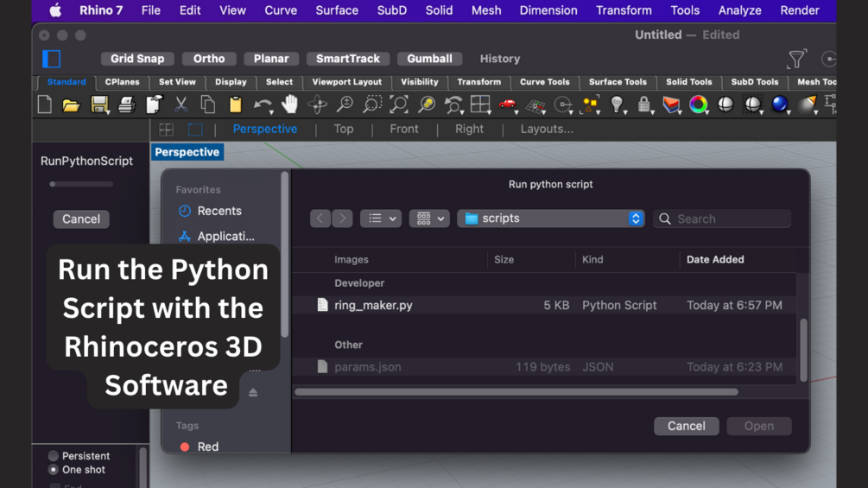Select the Zoom Window icon
This screenshot has height=488, width=868.
pos(372,105)
